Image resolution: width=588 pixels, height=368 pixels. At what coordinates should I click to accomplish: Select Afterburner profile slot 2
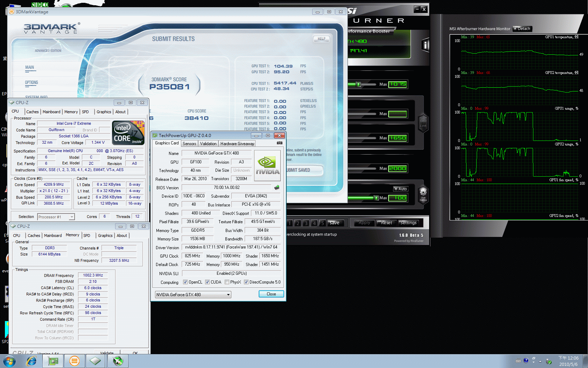[x=297, y=223]
